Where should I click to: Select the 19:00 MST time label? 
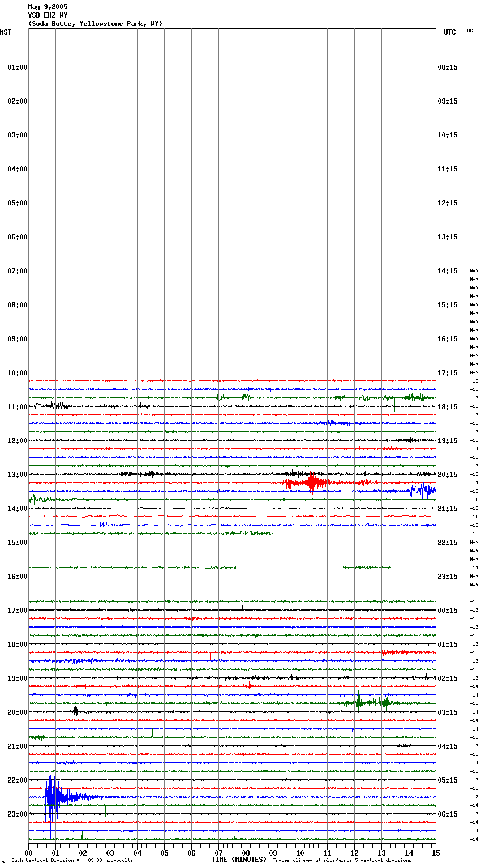click(18, 678)
